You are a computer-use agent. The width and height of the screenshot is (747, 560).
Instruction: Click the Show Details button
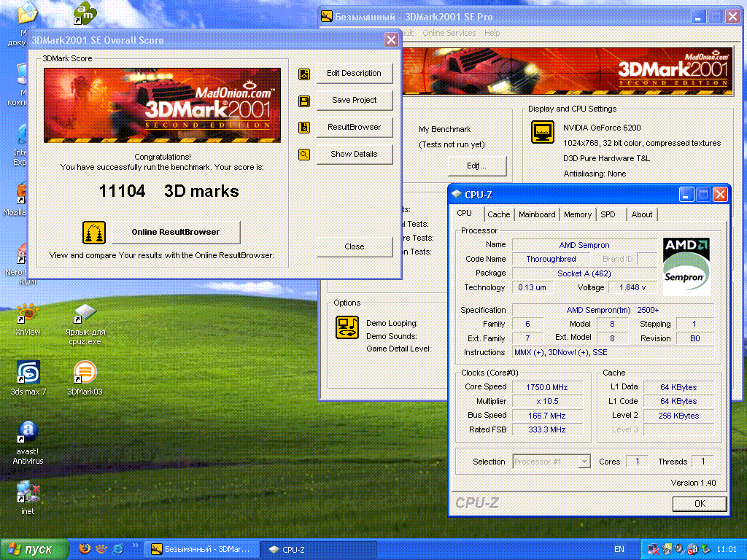click(x=354, y=154)
